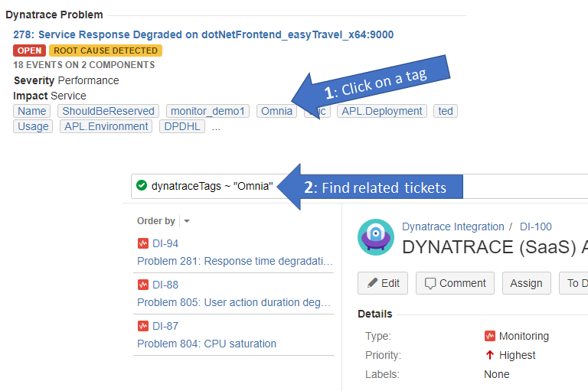588x391 pixels.
Task: Click the Details section heading
Action: pyautogui.click(x=375, y=314)
